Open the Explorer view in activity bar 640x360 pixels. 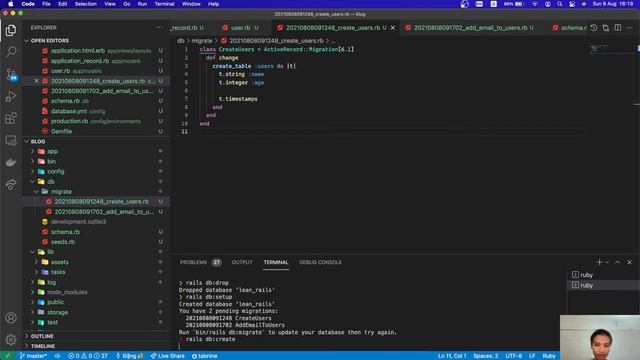[11, 30]
